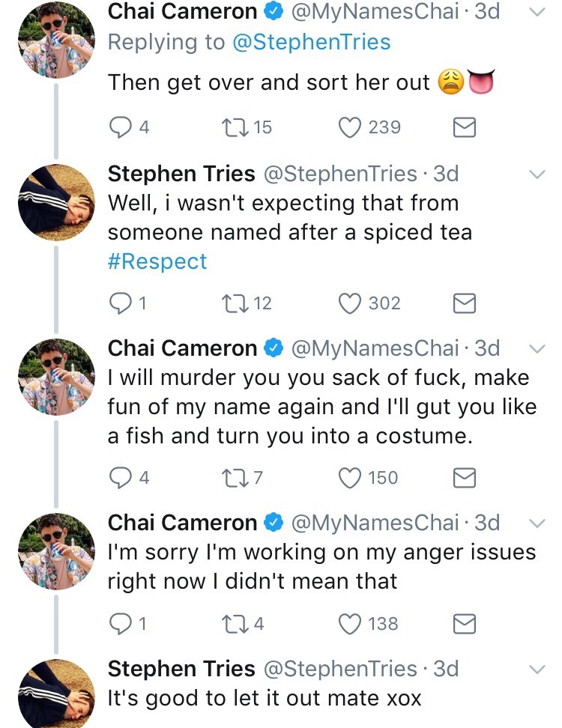
Task: Open Stephen Tries avatar on spiced tea tweet
Action: 56,203
